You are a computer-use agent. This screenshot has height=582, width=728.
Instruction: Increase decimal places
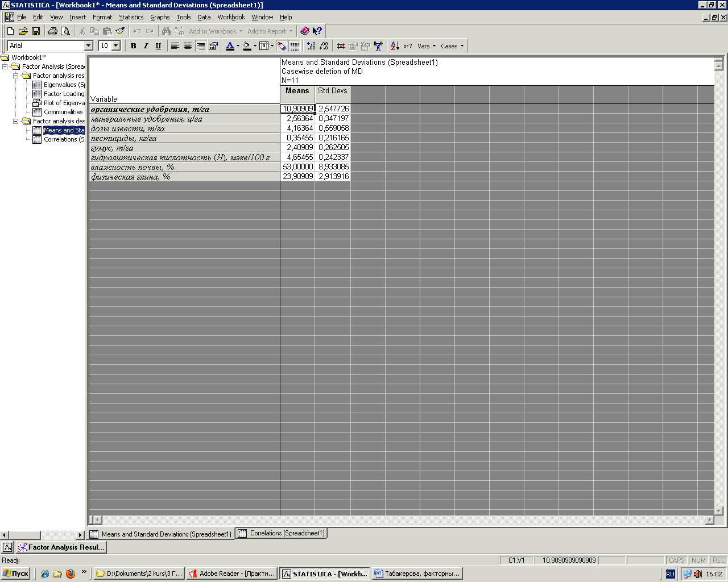point(311,46)
